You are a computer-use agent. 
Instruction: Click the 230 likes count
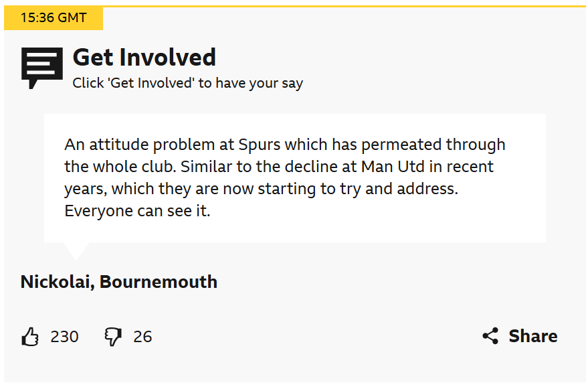[x=64, y=337]
